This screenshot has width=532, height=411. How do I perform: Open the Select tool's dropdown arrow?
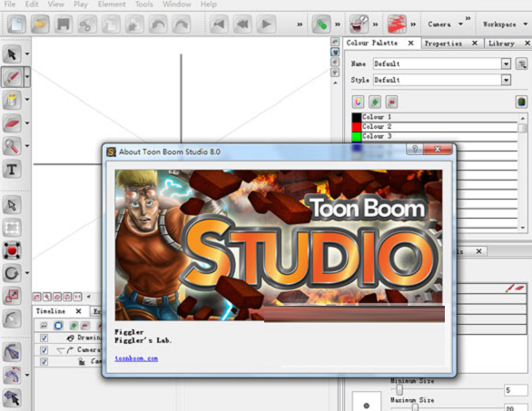tap(27, 54)
